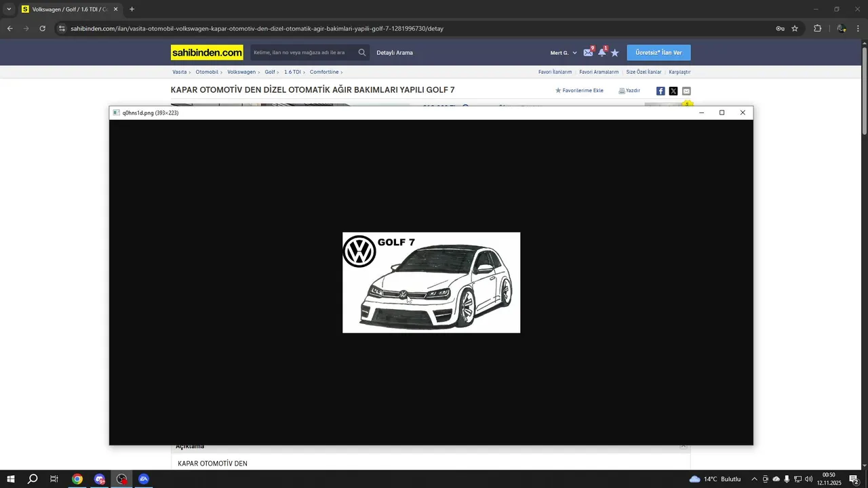This screenshot has height=488, width=868.
Task: Click Ücretsiz İlan Ver button
Action: 658,52
